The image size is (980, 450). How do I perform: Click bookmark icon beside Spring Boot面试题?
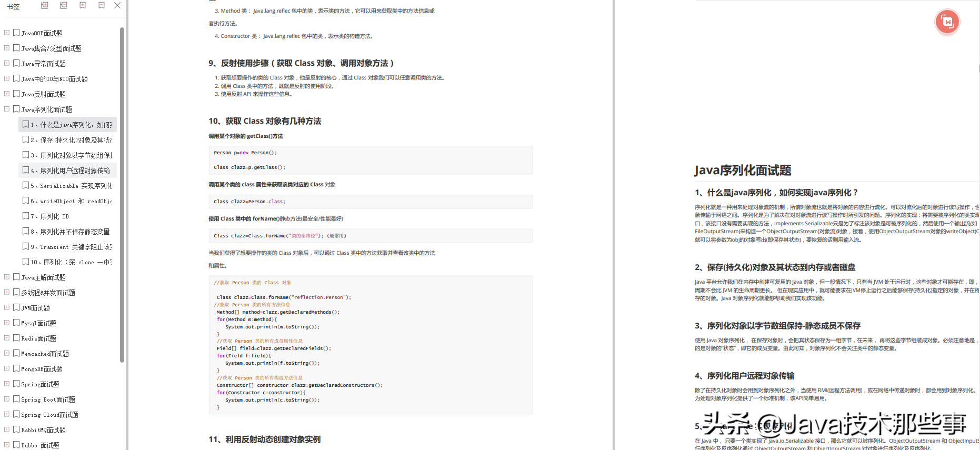[16, 399]
